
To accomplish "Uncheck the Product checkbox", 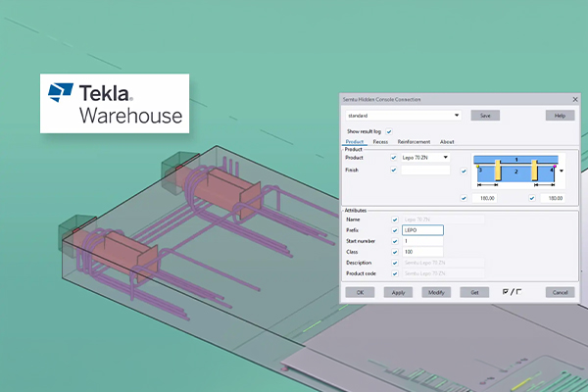I will (394, 157).
